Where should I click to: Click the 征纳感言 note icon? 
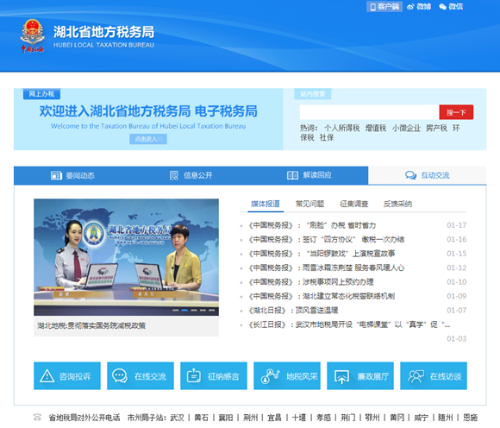(193, 376)
